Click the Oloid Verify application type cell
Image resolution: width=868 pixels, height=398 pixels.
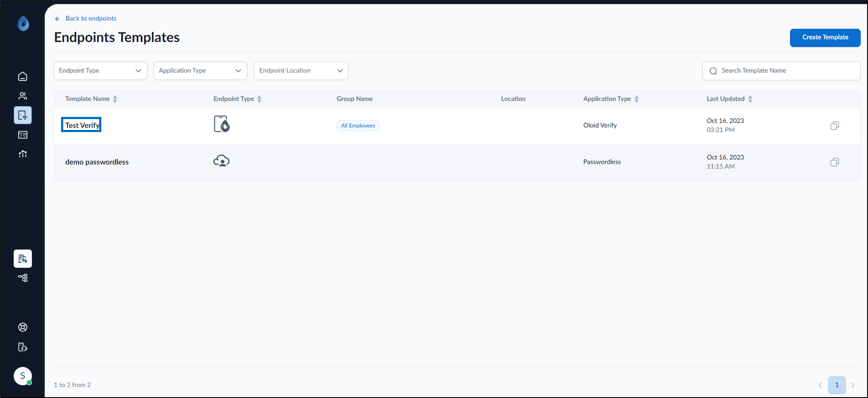[600, 125]
